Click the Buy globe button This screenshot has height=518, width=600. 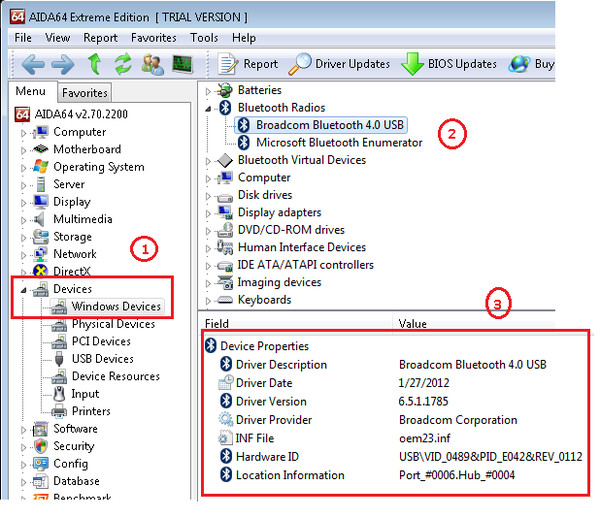(531, 64)
